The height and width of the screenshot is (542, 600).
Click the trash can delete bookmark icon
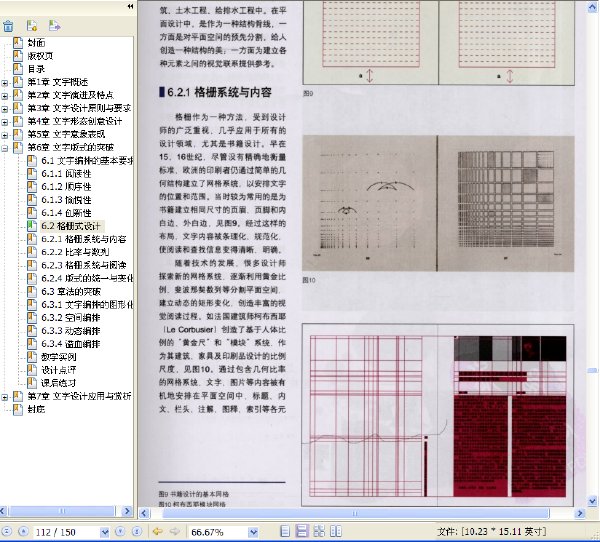point(8,26)
